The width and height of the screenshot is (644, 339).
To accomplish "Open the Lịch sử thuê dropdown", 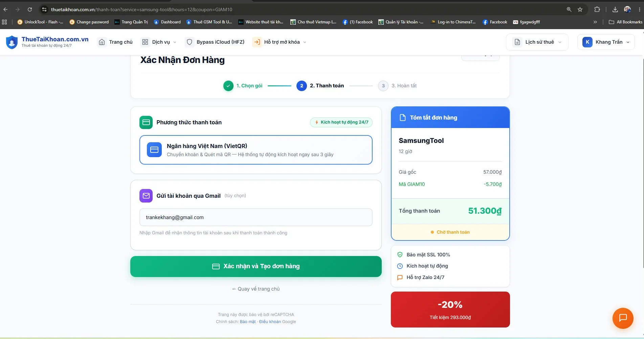I will click(x=537, y=42).
